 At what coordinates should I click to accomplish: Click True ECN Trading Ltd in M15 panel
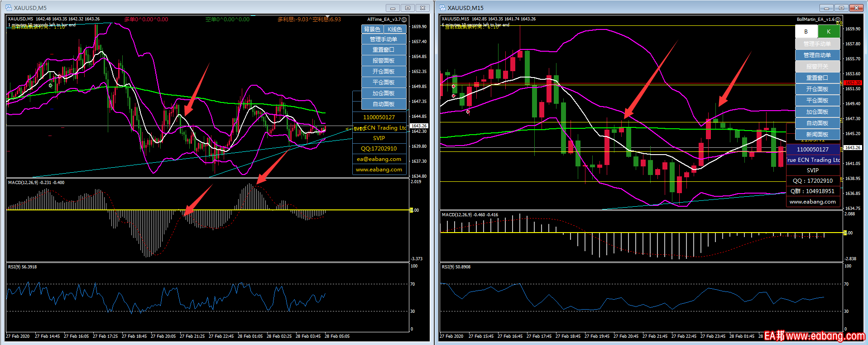coord(814,160)
